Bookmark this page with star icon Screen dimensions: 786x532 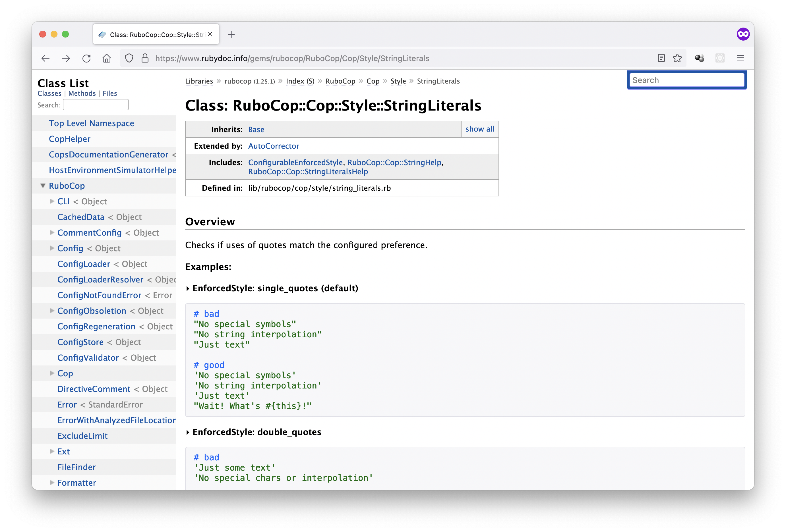(677, 58)
